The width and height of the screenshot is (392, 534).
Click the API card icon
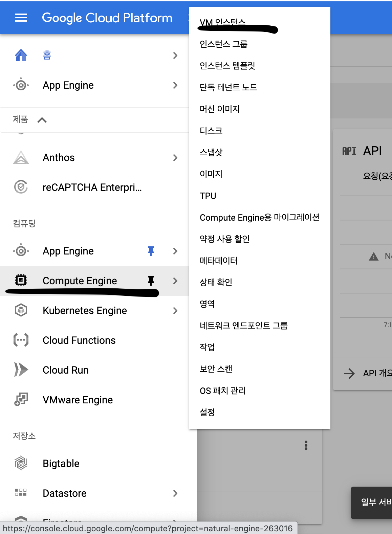click(x=349, y=151)
